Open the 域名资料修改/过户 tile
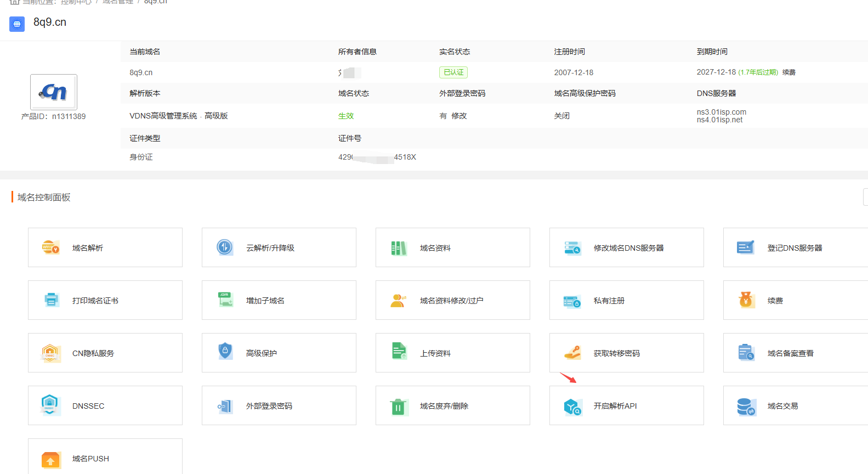Viewport: 868px width, 474px height. click(x=452, y=300)
